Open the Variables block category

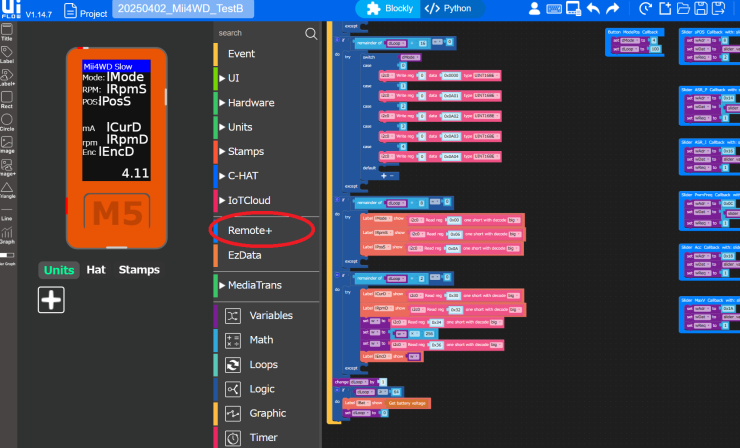pyautogui.click(x=267, y=315)
